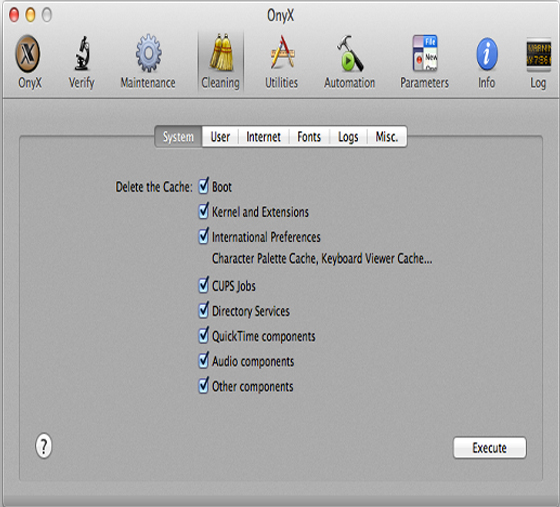Switch to the Fonts tab

pos(309,136)
